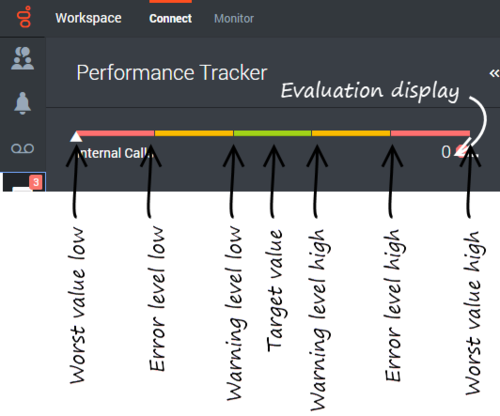Click the red notification badge 3
The width and height of the screenshot is (500, 416).
(x=36, y=182)
